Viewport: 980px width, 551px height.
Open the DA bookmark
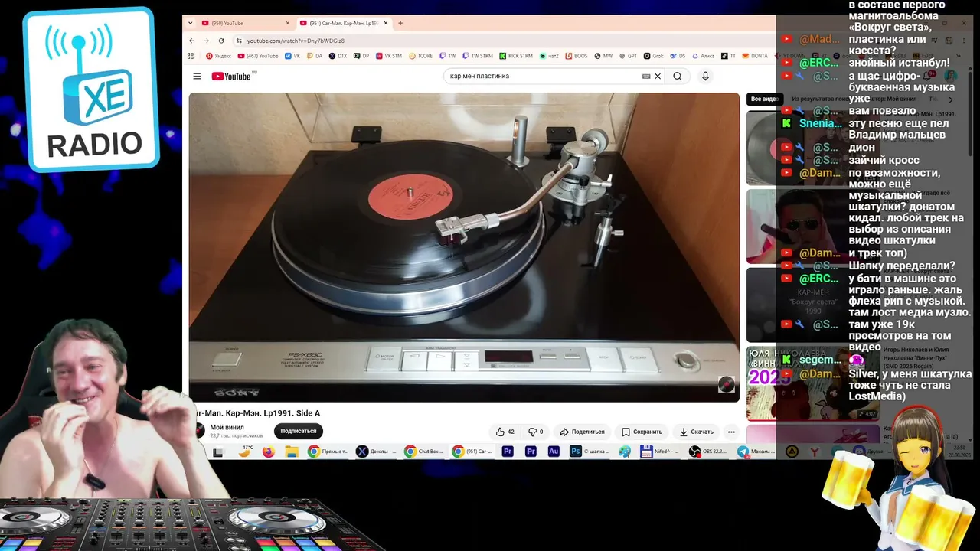point(315,56)
